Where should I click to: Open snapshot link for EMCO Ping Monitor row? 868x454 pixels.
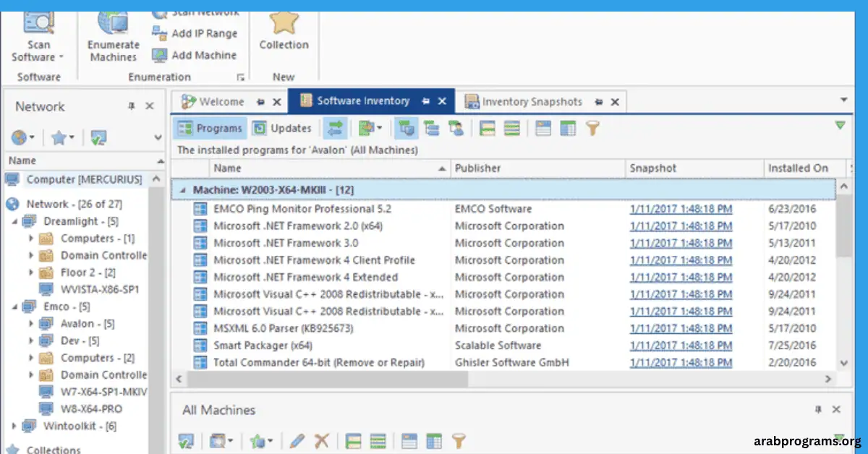coord(681,209)
